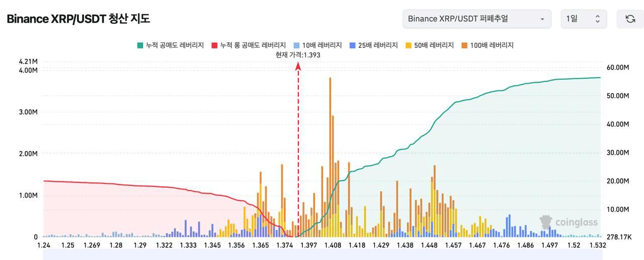Toggle 100배 레버리지 legend series

coord(487,45)
